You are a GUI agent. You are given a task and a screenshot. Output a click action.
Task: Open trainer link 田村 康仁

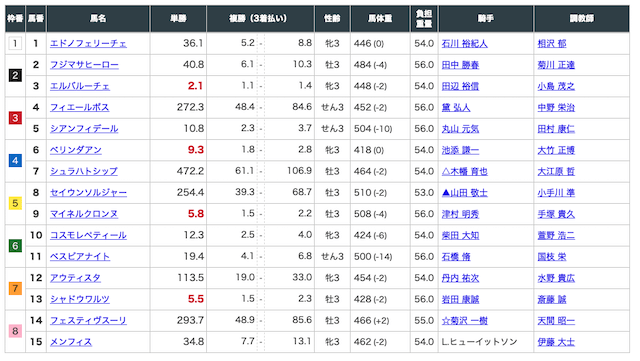[556, 129]
